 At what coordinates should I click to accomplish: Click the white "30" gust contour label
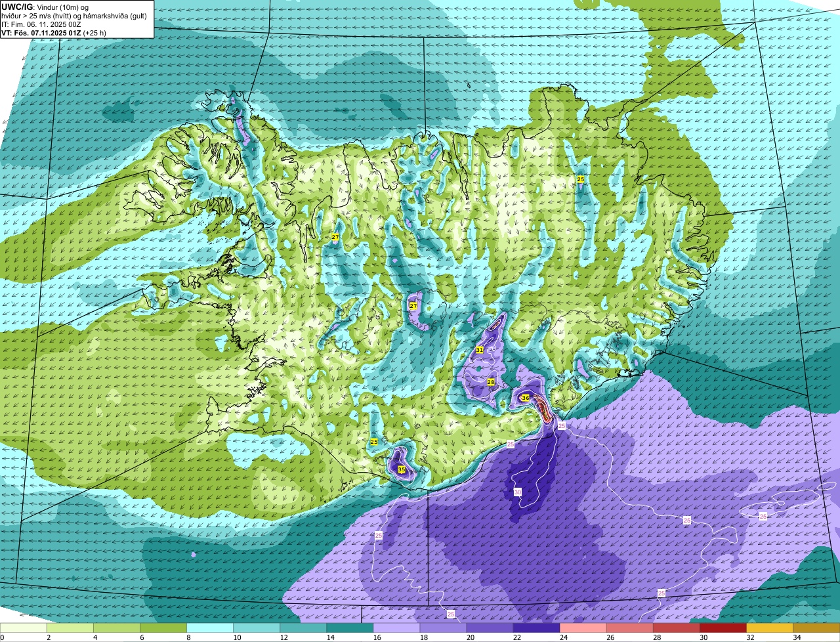(x=517, y=492)
